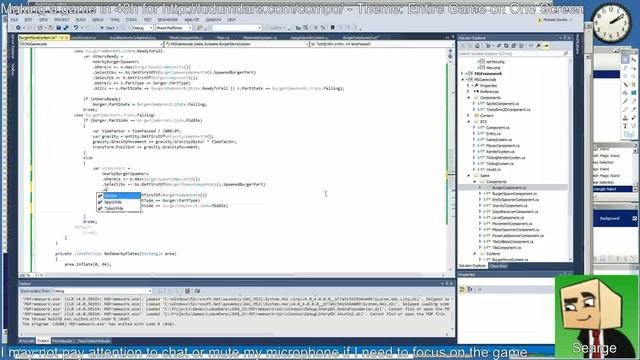The width and height of the screenshot is (640, 360).
Task: Click the Refresh icon in Solution Explorer toolbar
Action: [506, 46]
